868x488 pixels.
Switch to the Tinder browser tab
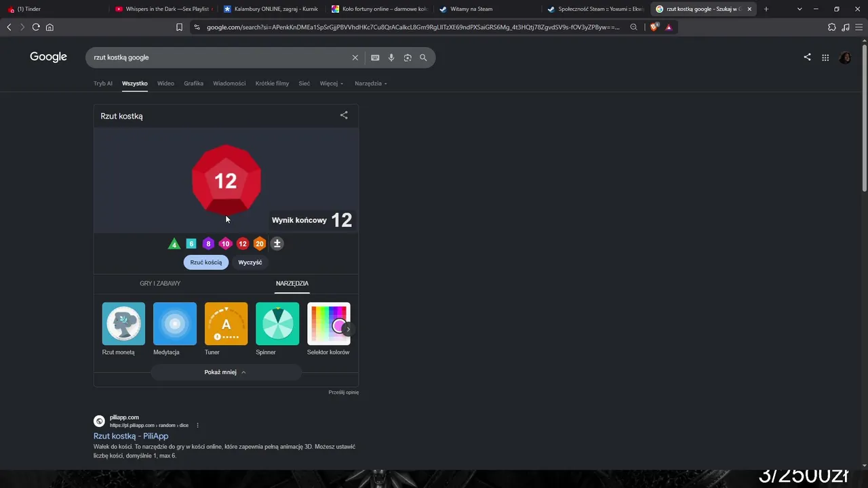click(x=54, y=9)
